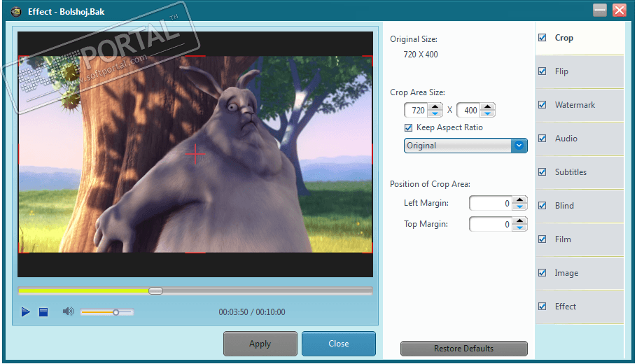Stop the video playback
The width and height of the screenshot is (637, 364).
pyautogui.click(x=43, y=312)
